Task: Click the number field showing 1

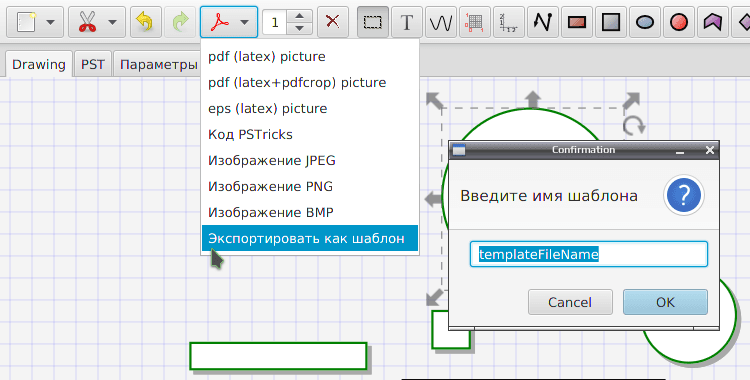Action: tap(275, 22)
